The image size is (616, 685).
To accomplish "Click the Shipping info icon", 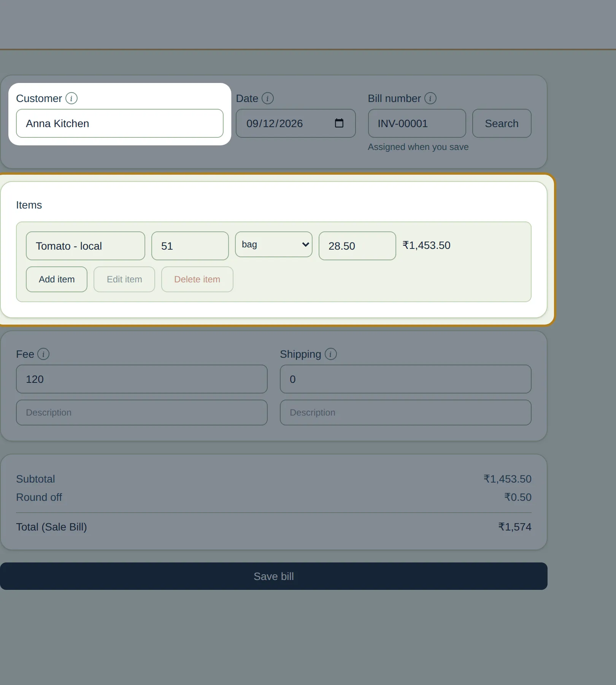I will 331,354.
